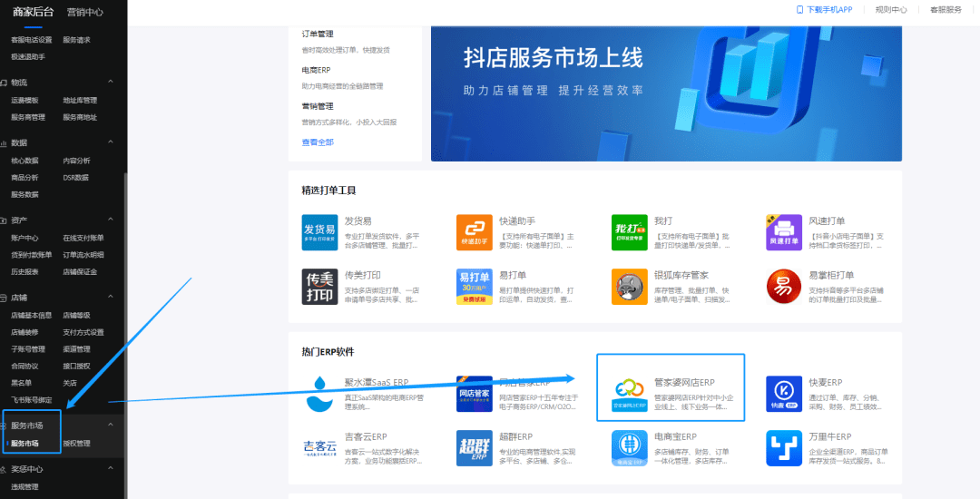Open 账户中心 under 资产

click(25, 238)
